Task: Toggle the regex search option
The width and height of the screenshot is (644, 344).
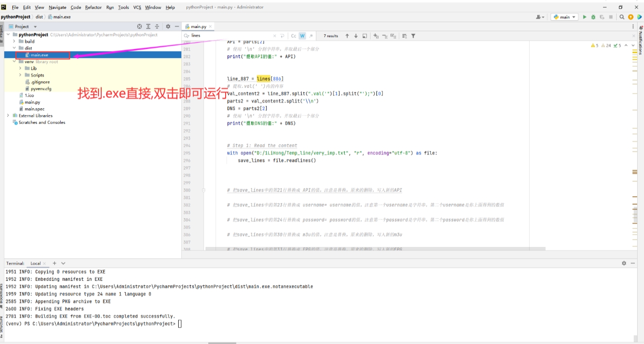Action: pyautogui.click(x=311, y=36)
